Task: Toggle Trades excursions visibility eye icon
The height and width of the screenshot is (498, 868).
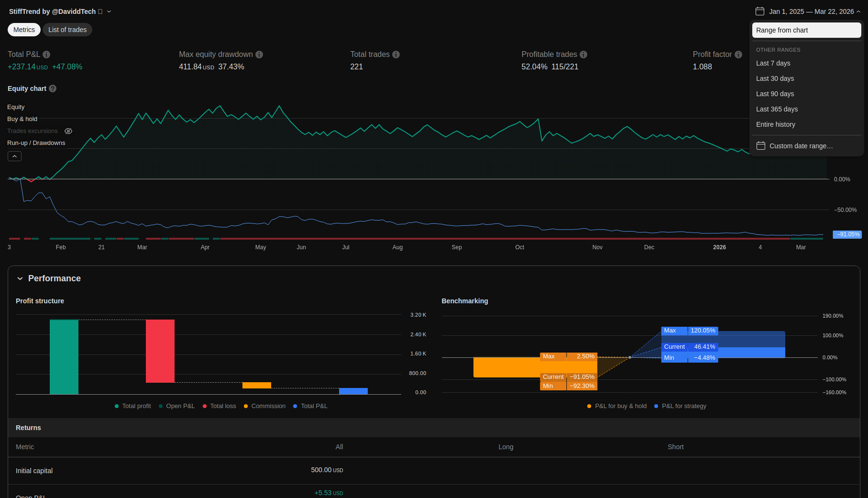Action: (x=68, y=131)
